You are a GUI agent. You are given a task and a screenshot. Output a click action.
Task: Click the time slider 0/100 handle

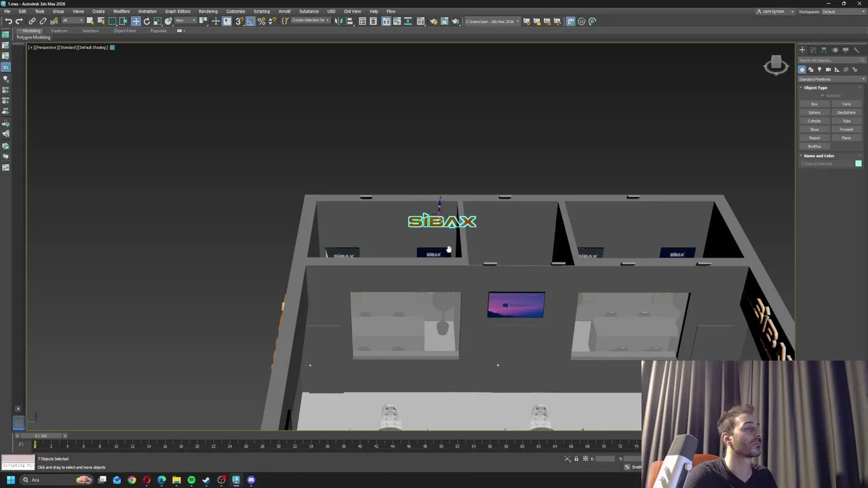pyautogui.click(x=41, y=436)
